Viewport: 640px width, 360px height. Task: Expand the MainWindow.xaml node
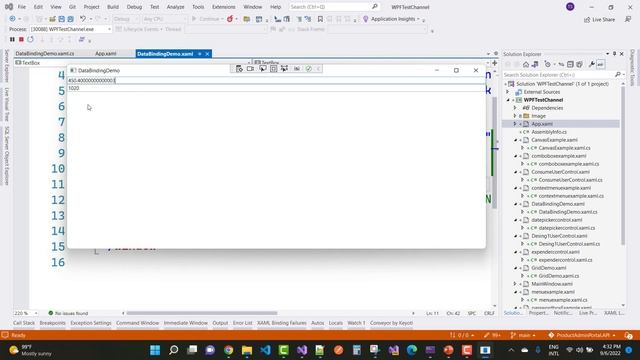click(515, 284)
